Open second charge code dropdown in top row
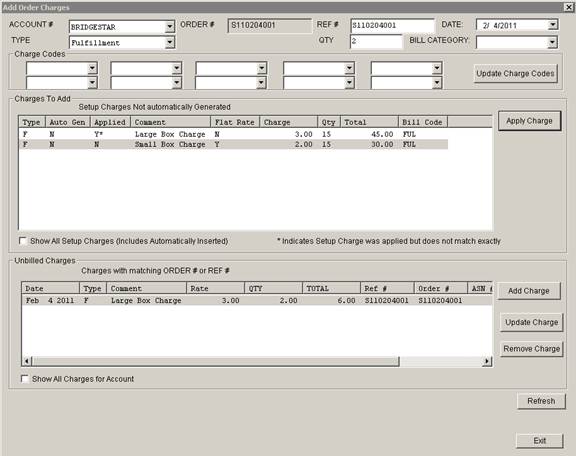This screenshot has height=456, width=576. point(177,68)
